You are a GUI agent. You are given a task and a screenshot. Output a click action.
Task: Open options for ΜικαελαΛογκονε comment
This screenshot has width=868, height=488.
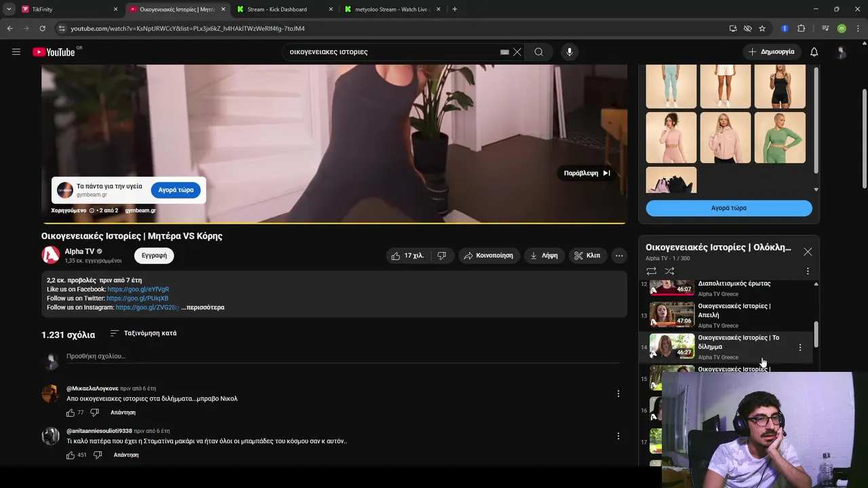[x=618, y=394]
